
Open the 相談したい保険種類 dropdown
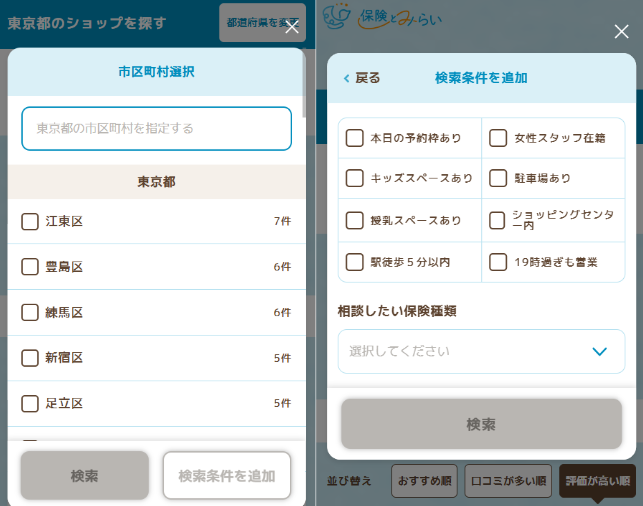[481, 351]
